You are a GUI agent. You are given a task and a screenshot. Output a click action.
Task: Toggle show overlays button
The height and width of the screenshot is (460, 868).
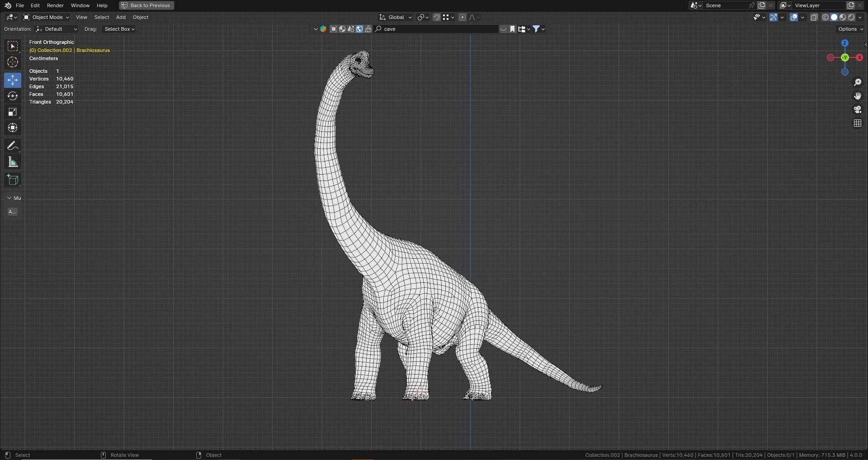click(794, 17)
